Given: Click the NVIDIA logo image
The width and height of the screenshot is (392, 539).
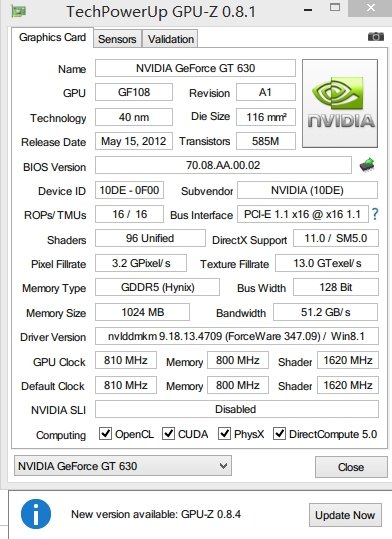Looking at the screenshot, I should (x=340, y=103).
